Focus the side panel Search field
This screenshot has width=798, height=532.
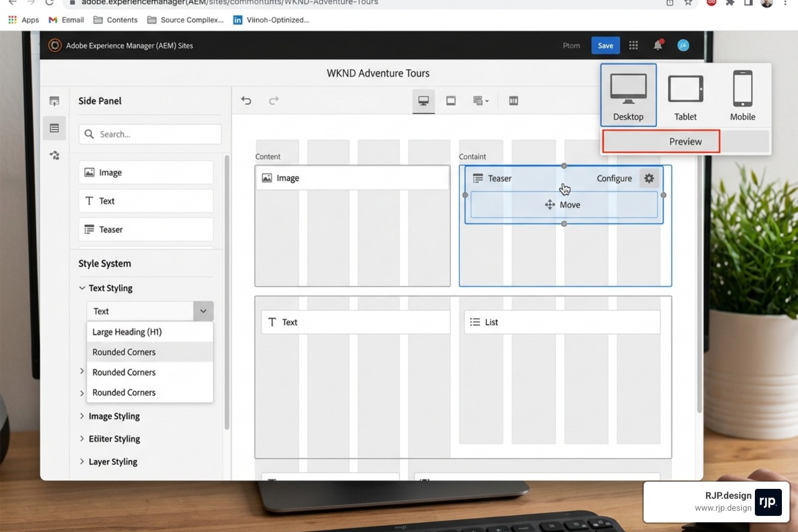pyautogui.click(x=150, y=134)
